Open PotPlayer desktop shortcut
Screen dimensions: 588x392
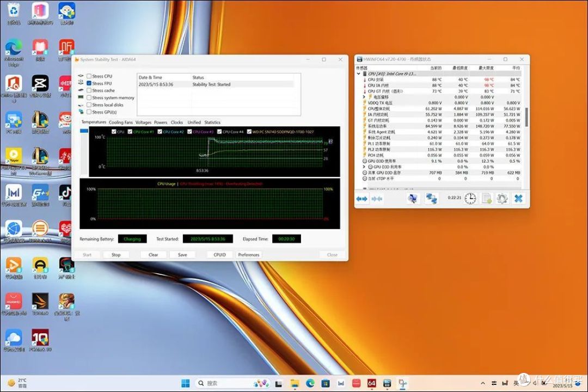(x=14, y=161)
